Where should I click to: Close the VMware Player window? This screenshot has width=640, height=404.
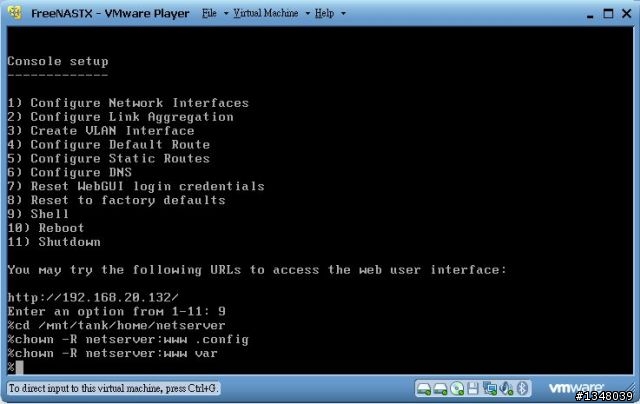pyautogui.click(x=627, y=13)
